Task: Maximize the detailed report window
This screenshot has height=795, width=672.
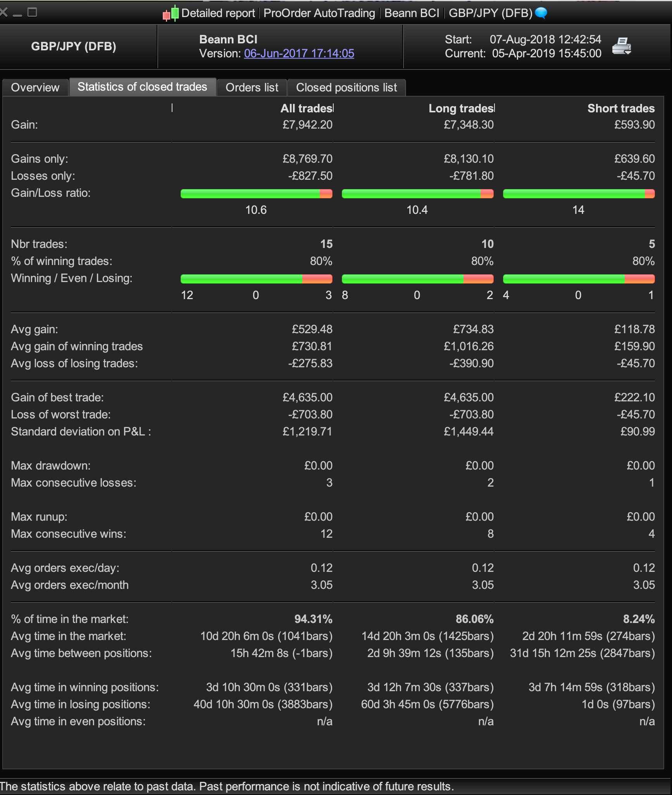Action: pyautogui.click(x=33, y=12)
